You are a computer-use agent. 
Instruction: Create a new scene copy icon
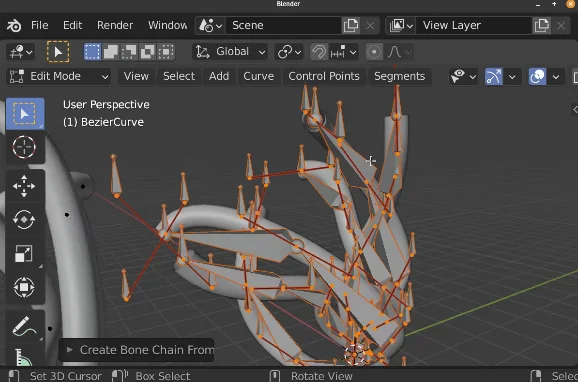tap(351, 25)
